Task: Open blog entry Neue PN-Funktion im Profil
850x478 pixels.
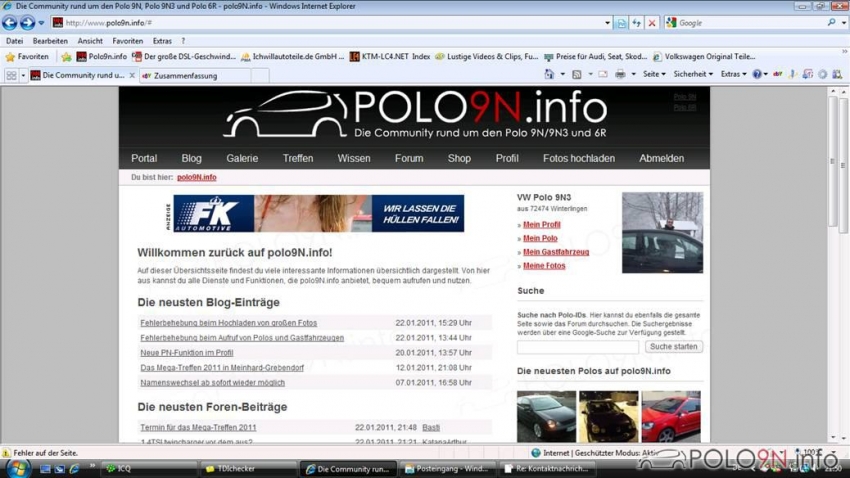Action: (186, 352)
